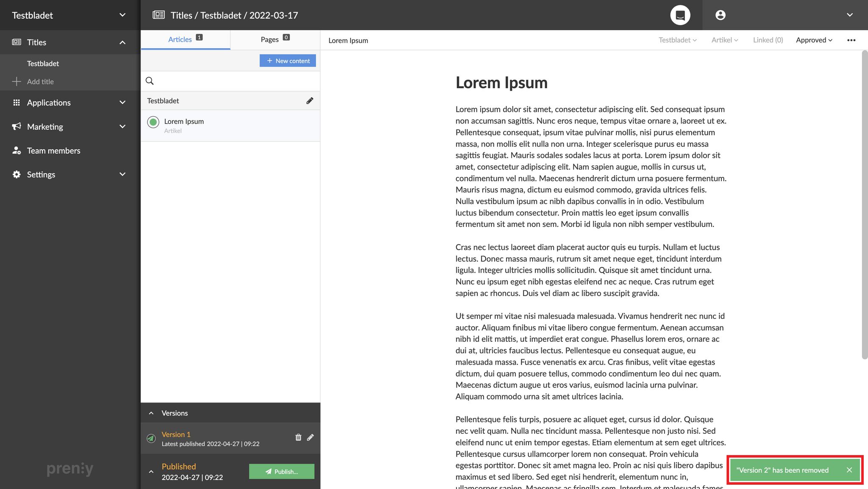The image size is (868, 489).
Task: Click the search magnifier icon
Action: point(150,81)
